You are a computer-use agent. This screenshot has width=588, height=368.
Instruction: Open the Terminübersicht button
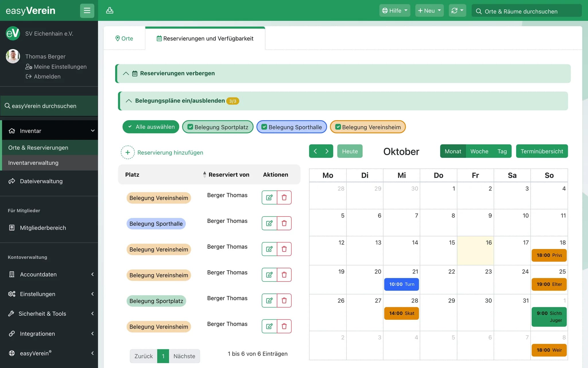[x=542, y=151]
